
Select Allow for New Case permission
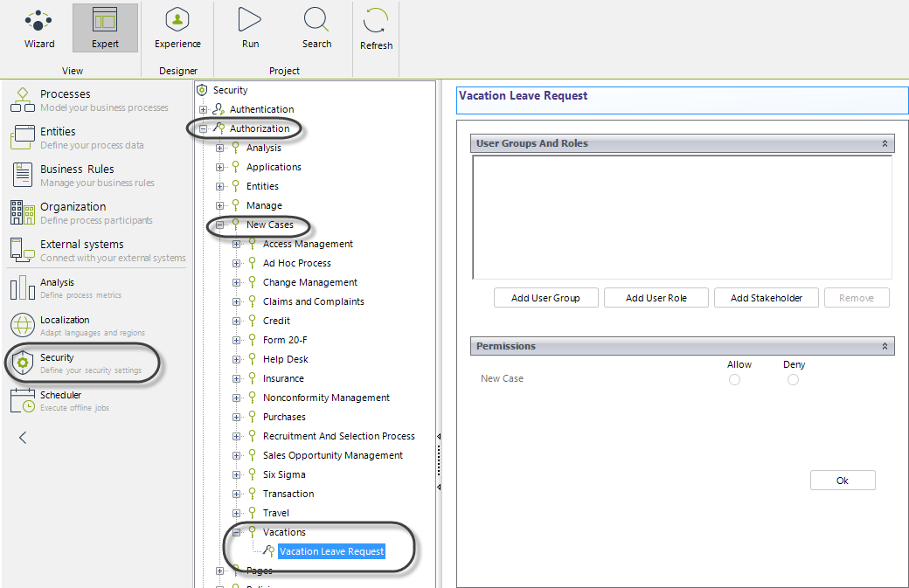(734, 379)
